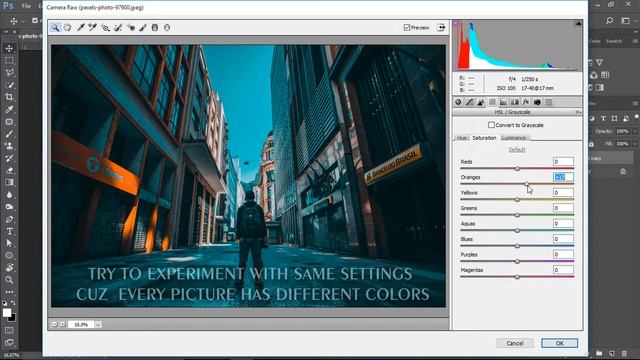Select Photoshop Type tool
The width and height of the screenshot is (640, 360).
coord(9,231)
